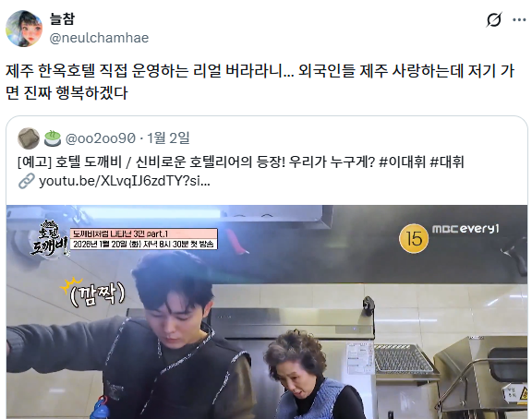Click the 1월 2일 timestamp

click(168, 138)
